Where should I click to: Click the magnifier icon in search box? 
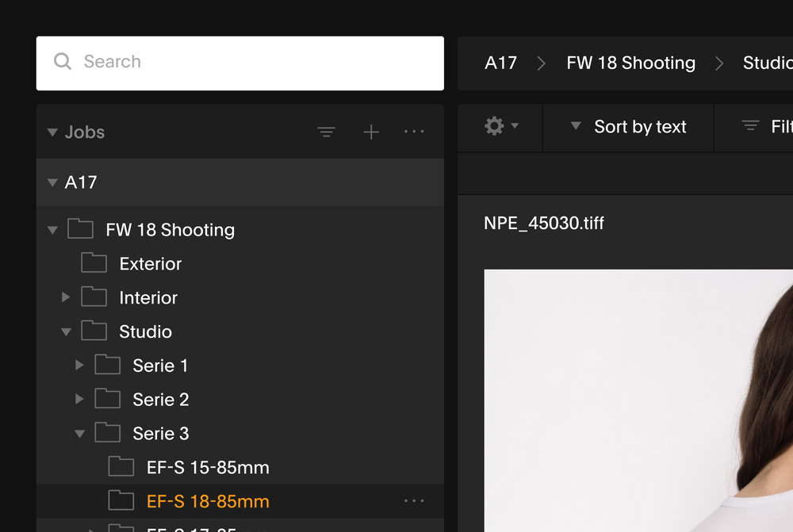click(x=63, y=62)
